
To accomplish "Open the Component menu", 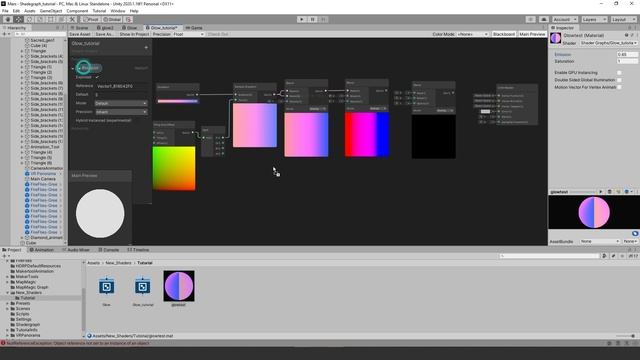I will tap(77, 11).
